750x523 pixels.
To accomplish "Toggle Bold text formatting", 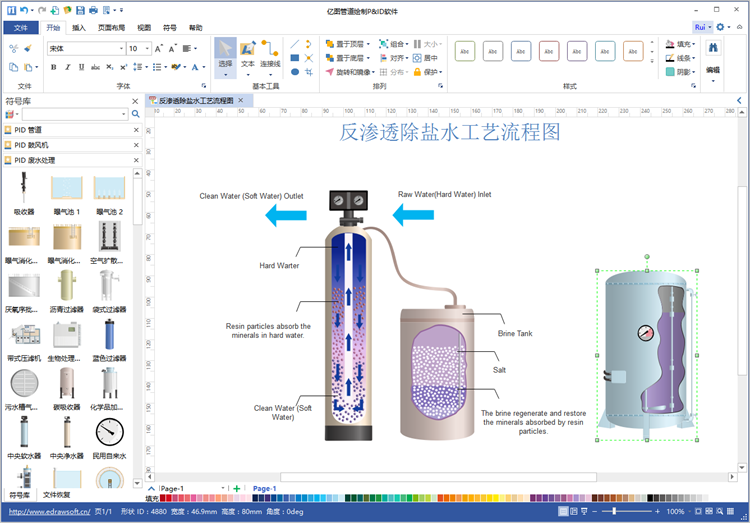I will click(x=53, y=67).
